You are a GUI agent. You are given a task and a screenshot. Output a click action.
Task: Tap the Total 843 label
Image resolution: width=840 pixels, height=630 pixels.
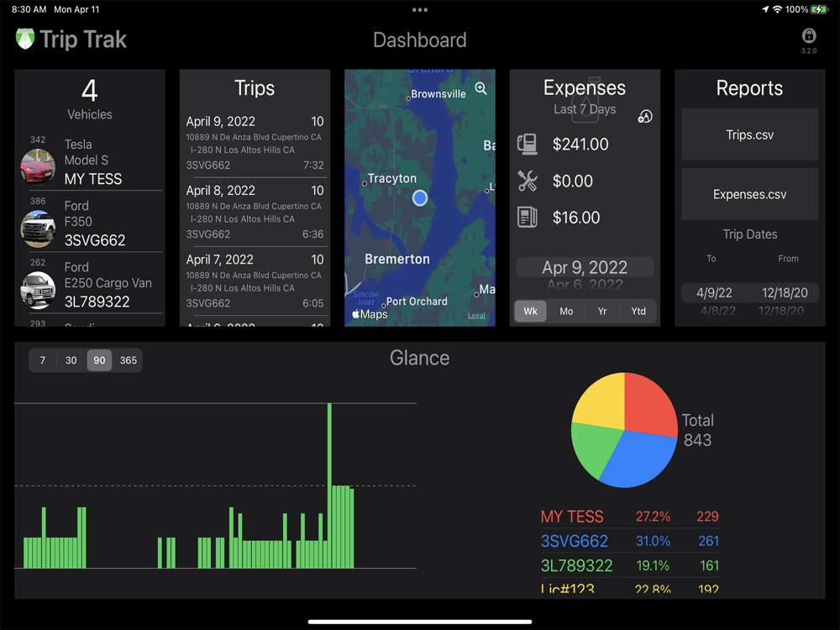coord(697,429)
